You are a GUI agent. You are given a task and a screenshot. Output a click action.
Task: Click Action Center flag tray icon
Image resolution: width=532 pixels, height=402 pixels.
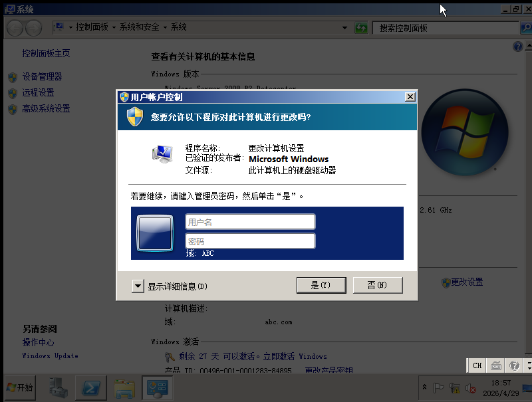438,388
